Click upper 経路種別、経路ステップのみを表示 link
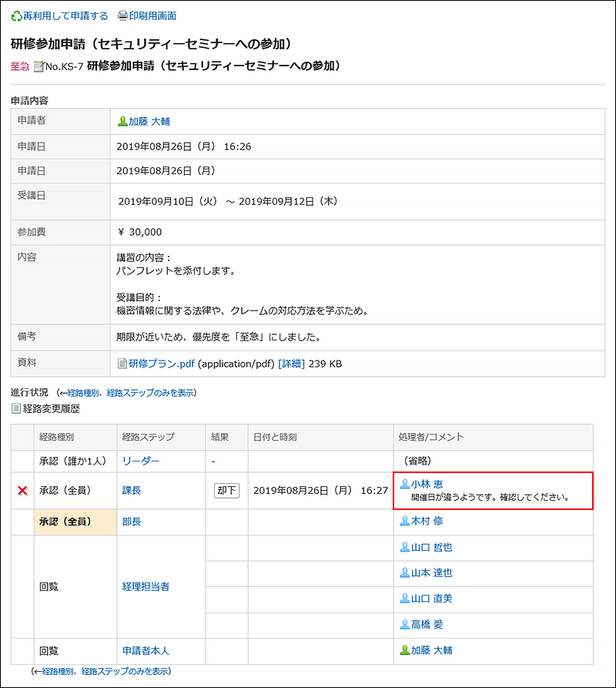 [x=130, y=393]
